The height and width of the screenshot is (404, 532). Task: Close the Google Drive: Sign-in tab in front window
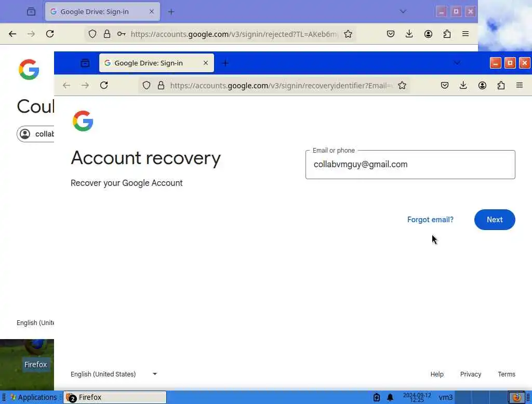(x=205, y=63)
